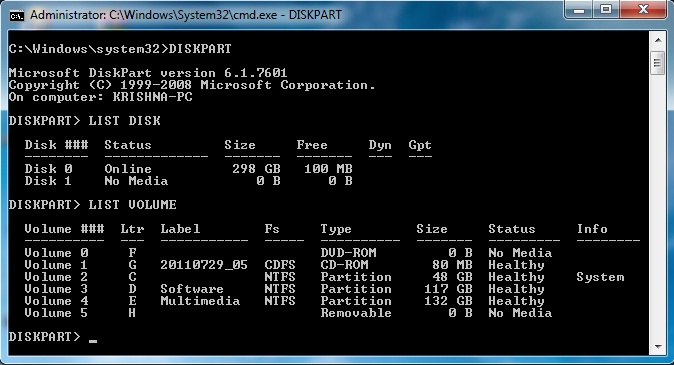Click the 'Volume 5' row label
This screenshot has width=674, height=365.
[x=56, y=313]
